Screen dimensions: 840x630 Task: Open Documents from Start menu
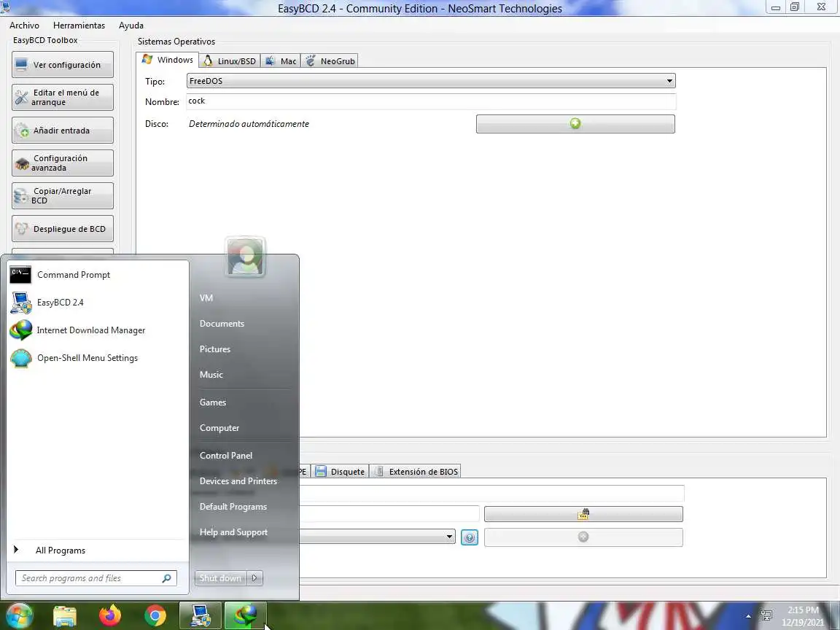pos(222,324)
